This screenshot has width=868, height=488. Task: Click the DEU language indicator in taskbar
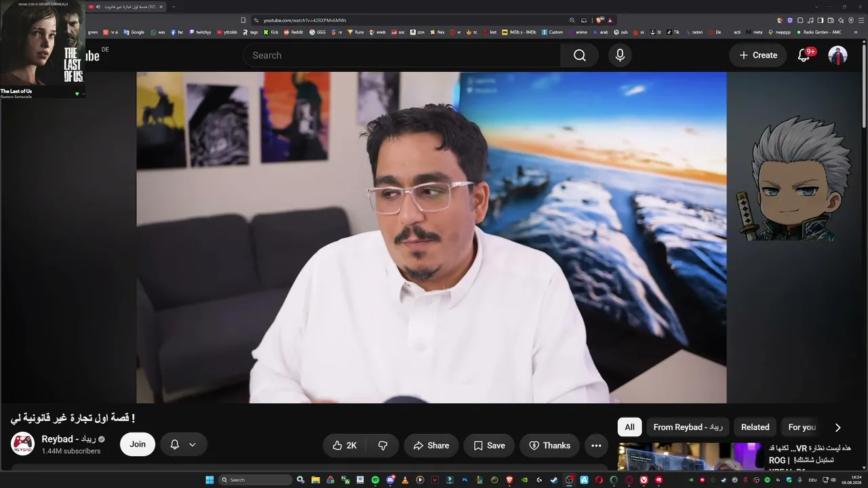[x=812, y=480]
